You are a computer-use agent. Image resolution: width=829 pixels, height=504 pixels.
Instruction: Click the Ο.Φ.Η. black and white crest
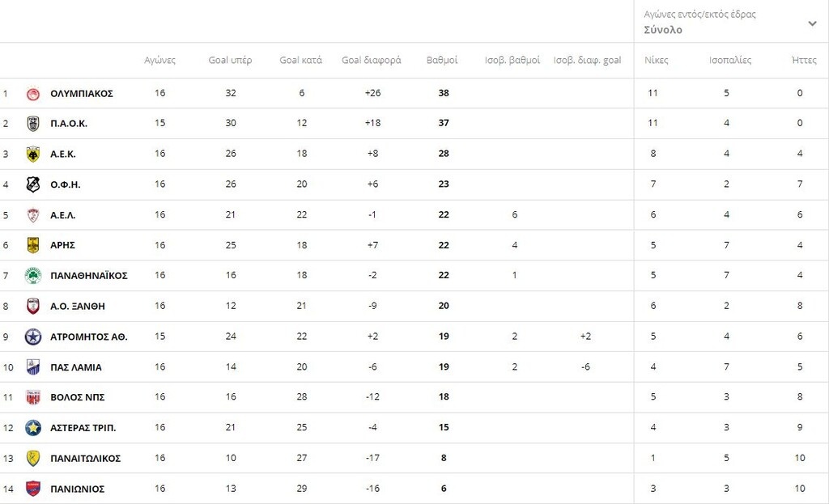pyautogui.click(x=32, y=184)
